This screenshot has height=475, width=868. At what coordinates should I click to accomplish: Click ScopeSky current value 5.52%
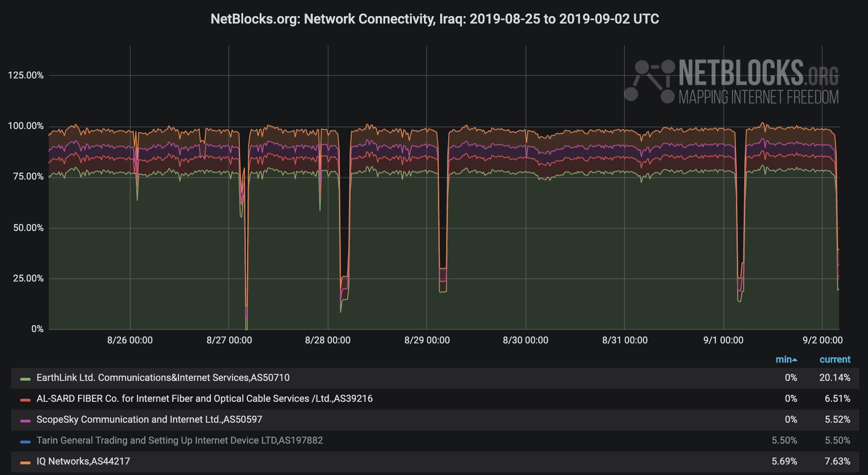tap(837, 420)
